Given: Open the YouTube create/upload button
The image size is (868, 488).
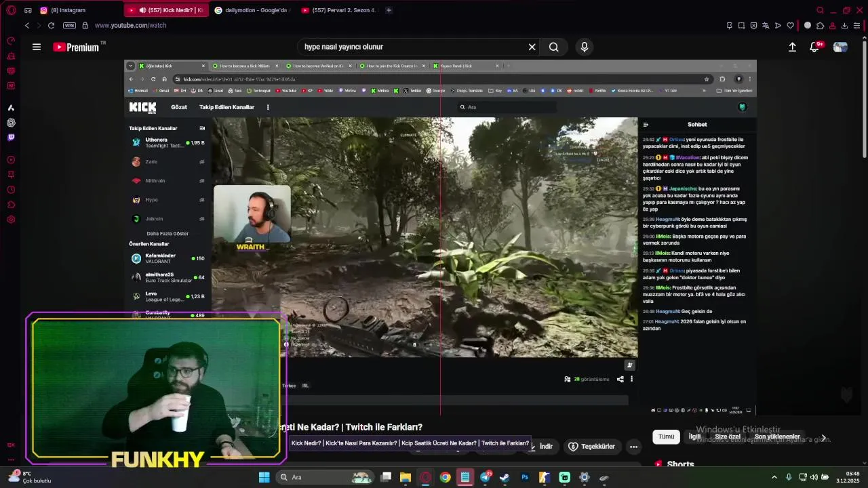Looking at the screenshot, I should pos(792,47).
